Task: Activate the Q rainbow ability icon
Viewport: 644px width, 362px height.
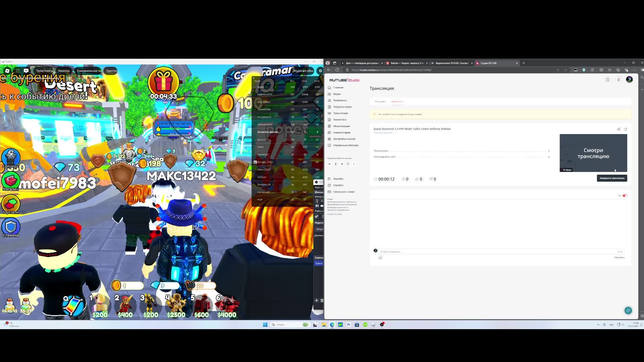Action: [73, 306]
